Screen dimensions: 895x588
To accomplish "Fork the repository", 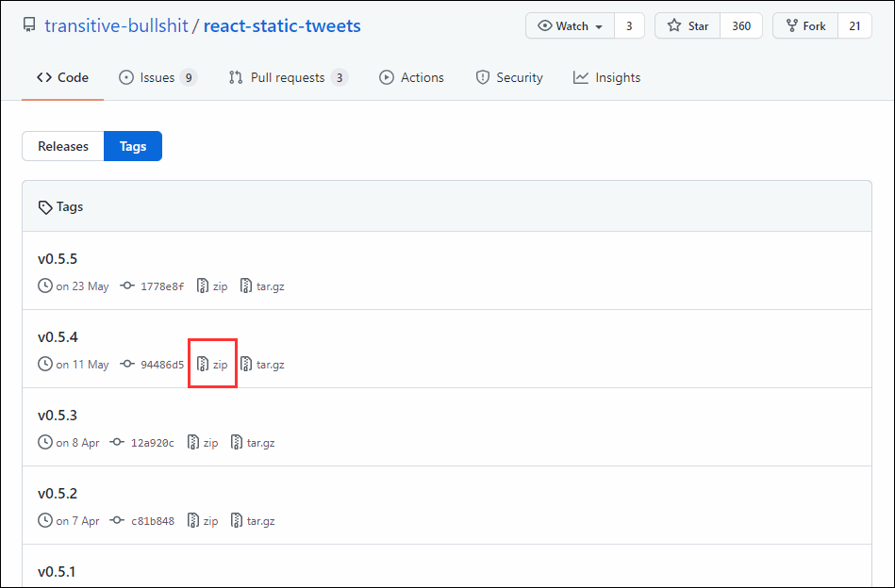I will click(x=805, y=26).
